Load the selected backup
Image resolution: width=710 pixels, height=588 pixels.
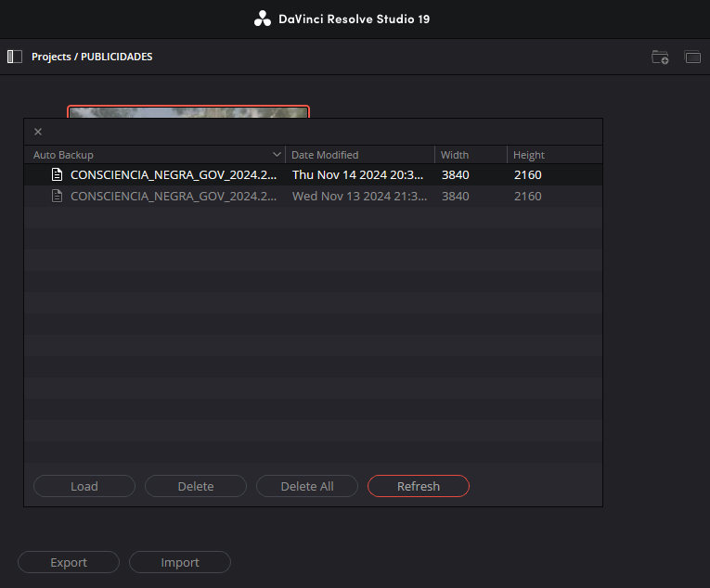(x=84, y=486)
